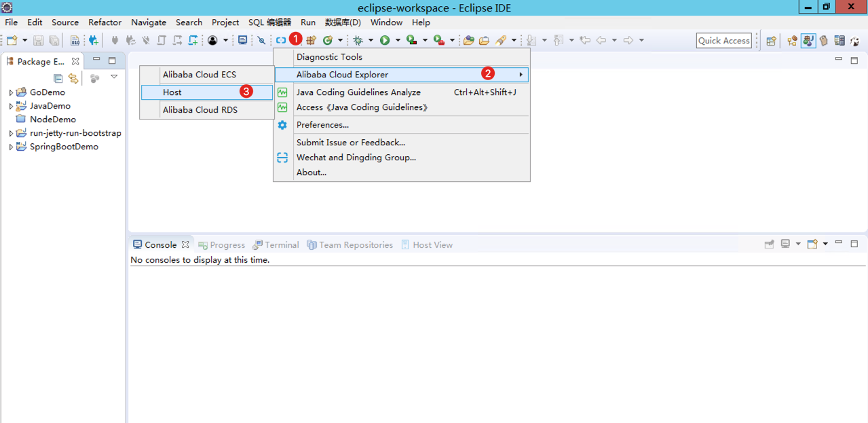Image resolution: width=868 pixels, height=423 pixels.
Task: Click the monitor terminal toolbar icon
Action: (243, 41)
